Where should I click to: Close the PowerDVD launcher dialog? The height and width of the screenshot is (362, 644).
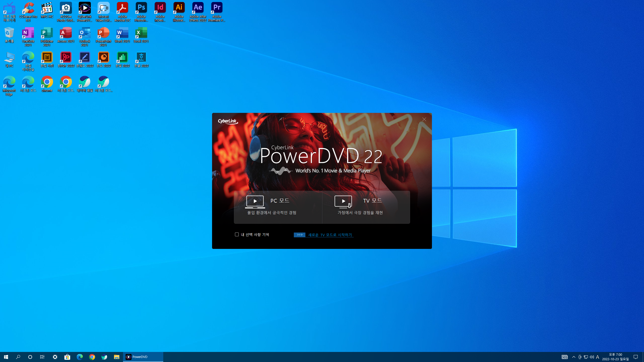click(424, 119)
